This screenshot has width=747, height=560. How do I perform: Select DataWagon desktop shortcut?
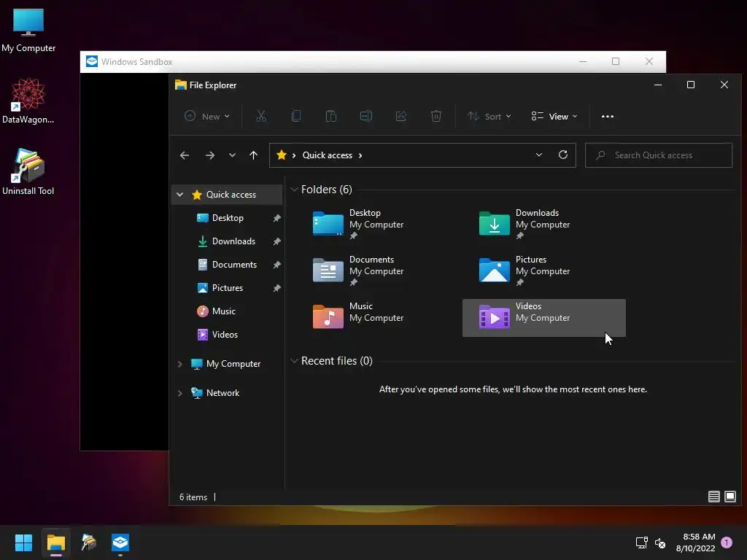click(28, 101)
